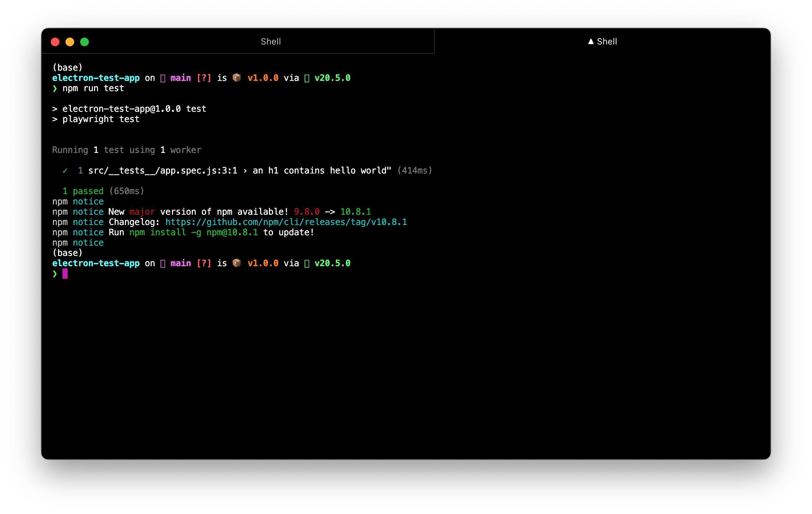Image resolution: width=812 pixels, height=514 pixels.
Task: Click the magenta cursor block at prompt
Action: tap(65, 274)
